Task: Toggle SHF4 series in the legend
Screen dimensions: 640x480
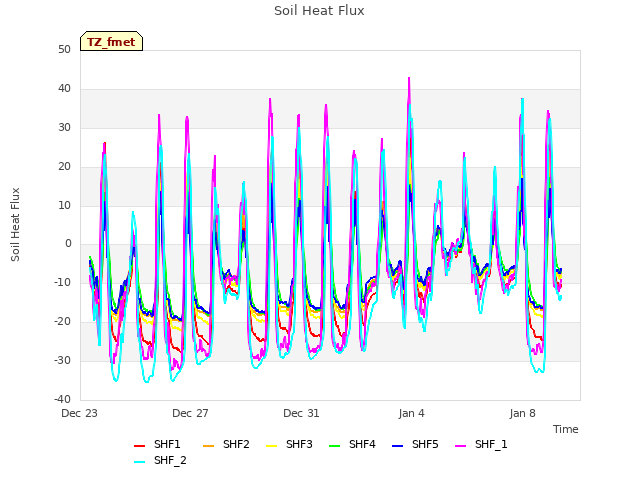Action: click(x=352, y=444)
